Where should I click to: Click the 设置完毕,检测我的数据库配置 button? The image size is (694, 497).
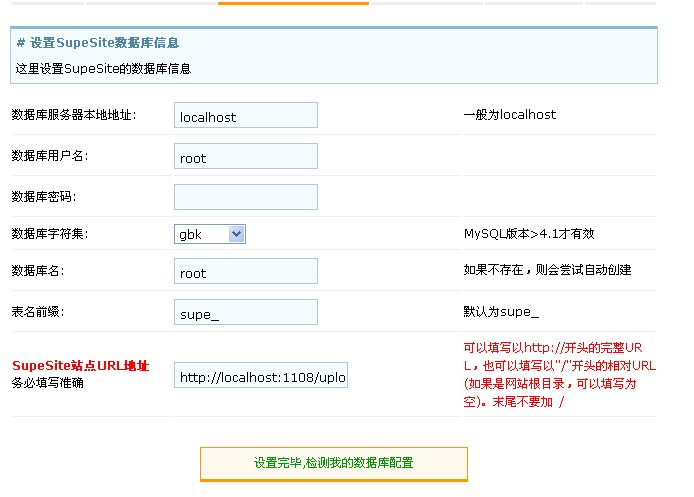(334, 464)
